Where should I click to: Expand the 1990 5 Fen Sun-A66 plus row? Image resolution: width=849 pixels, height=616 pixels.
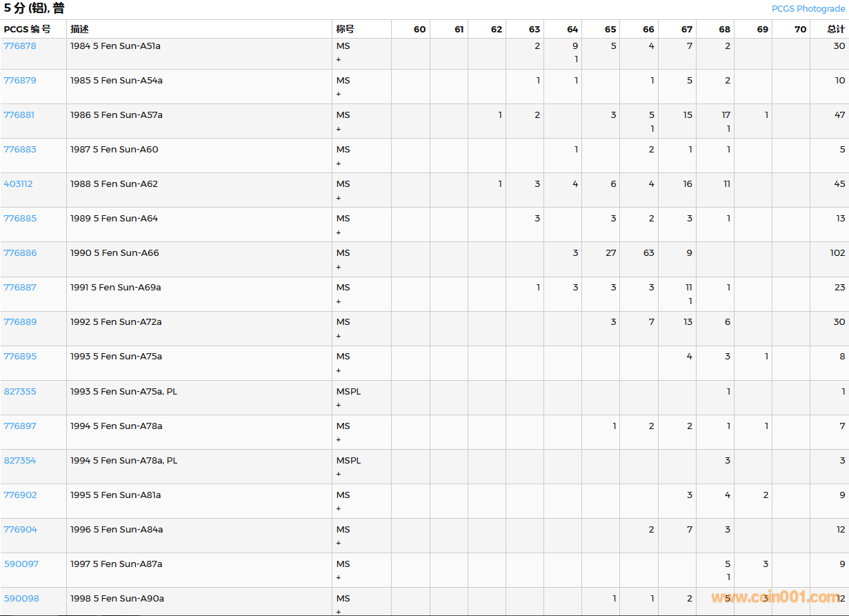(x=339, y=267)
